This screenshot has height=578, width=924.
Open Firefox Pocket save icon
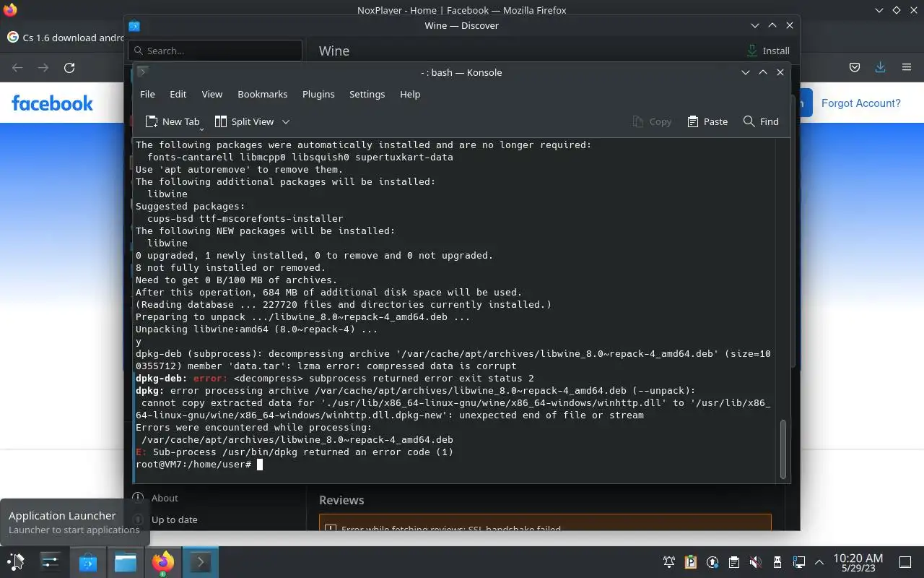(854, 67)
